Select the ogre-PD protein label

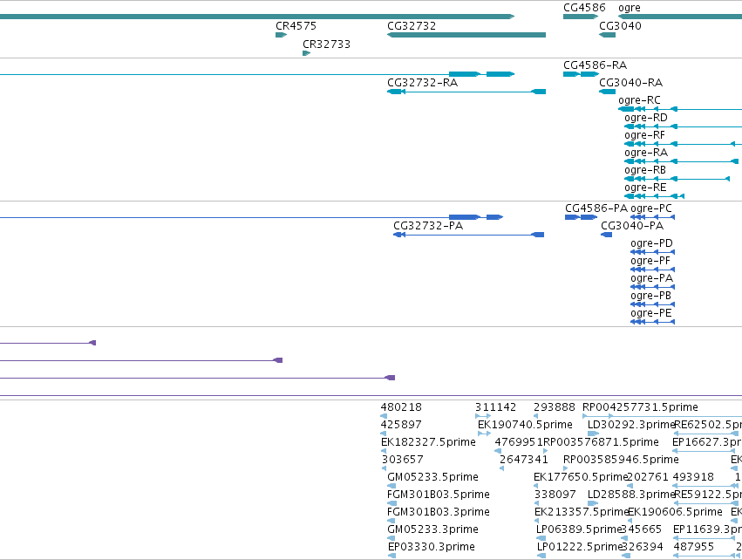point(651,243)
